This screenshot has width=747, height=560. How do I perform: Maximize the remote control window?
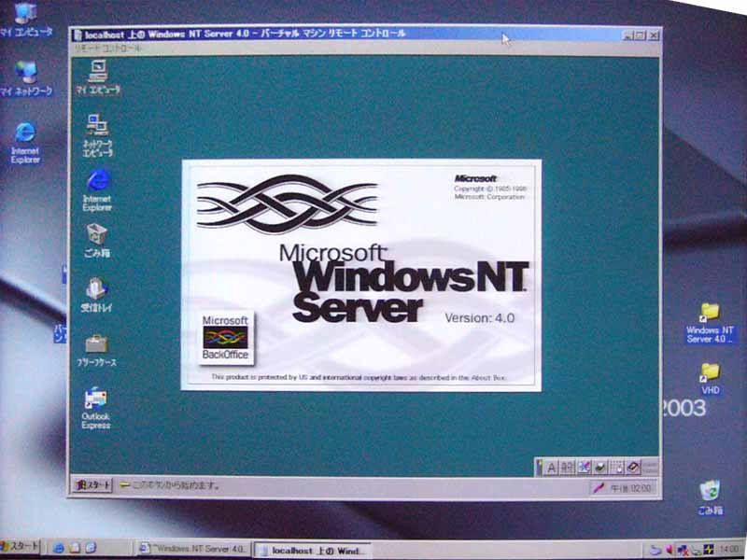[x=640, y=35]
